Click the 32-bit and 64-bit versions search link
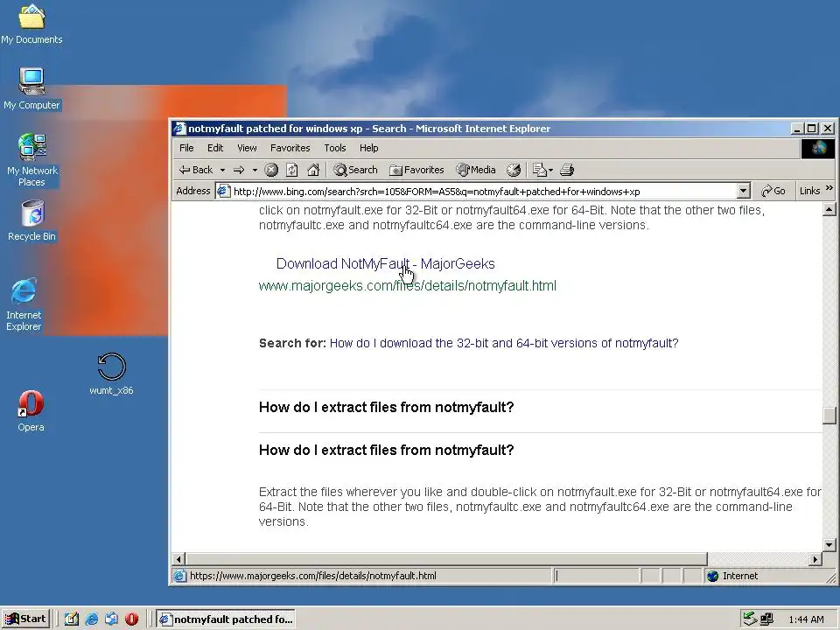 pos(504,343)
